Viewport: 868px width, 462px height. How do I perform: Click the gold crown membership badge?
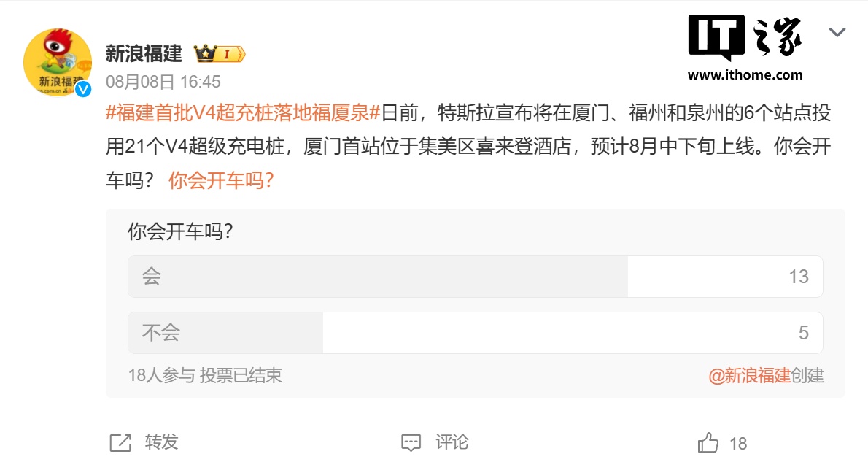click(x=219, y=54)
